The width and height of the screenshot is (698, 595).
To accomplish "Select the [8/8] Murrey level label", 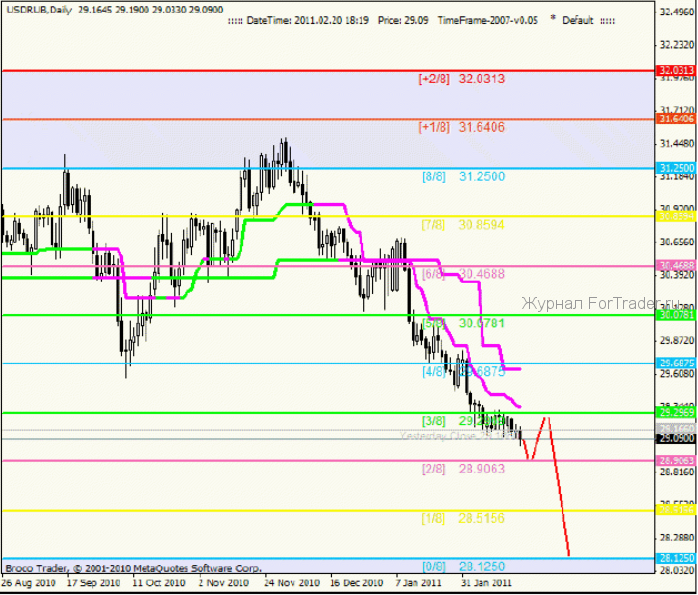I will (x=434, y=177).
